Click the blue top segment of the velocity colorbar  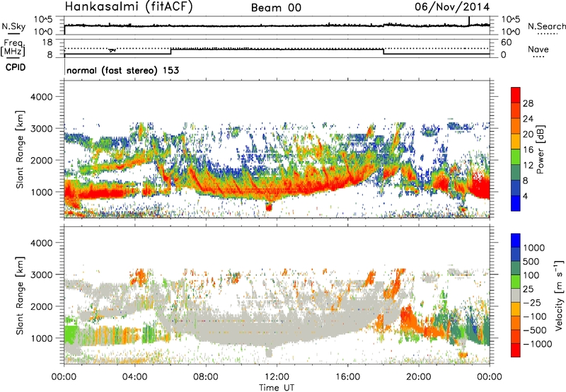point(516,241)
